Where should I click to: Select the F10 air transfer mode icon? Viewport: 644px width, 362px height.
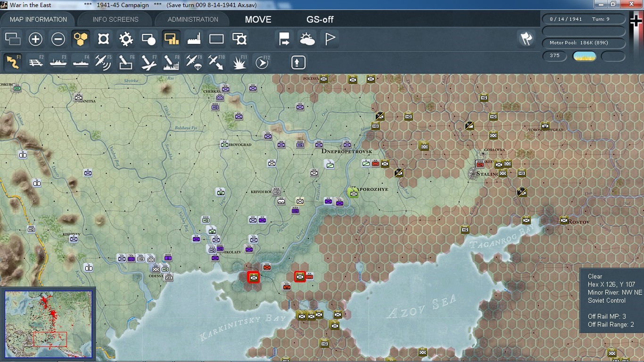pyautogui.click(x=216, y=62)
